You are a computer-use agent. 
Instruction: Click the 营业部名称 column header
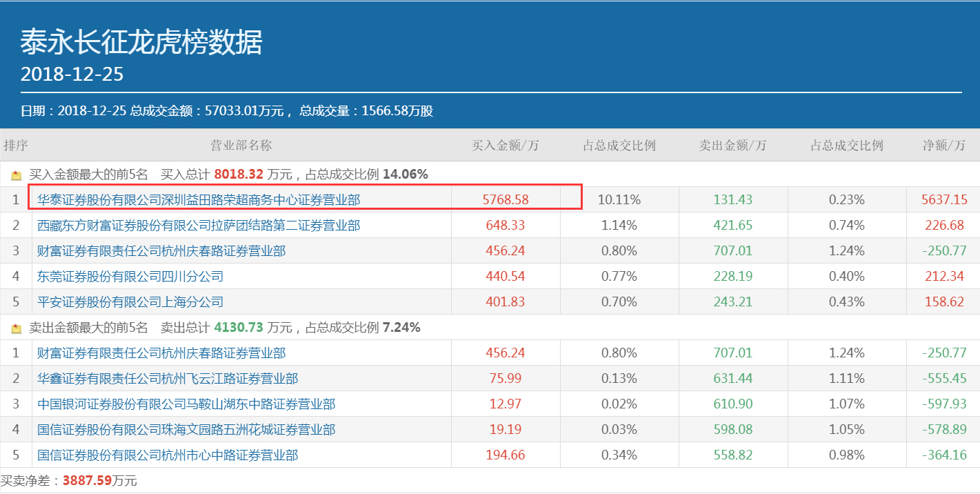tap(241, 146)
